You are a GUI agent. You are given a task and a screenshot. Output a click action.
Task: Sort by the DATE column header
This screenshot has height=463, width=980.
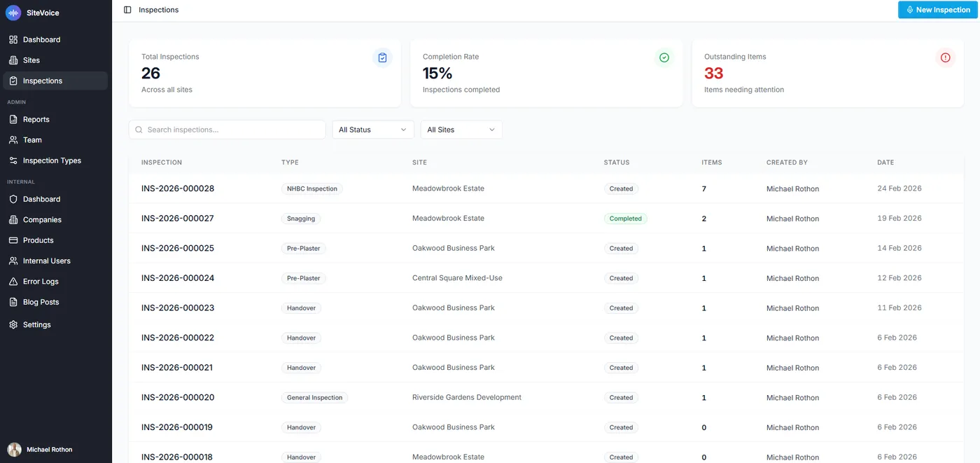click(885, 163)
